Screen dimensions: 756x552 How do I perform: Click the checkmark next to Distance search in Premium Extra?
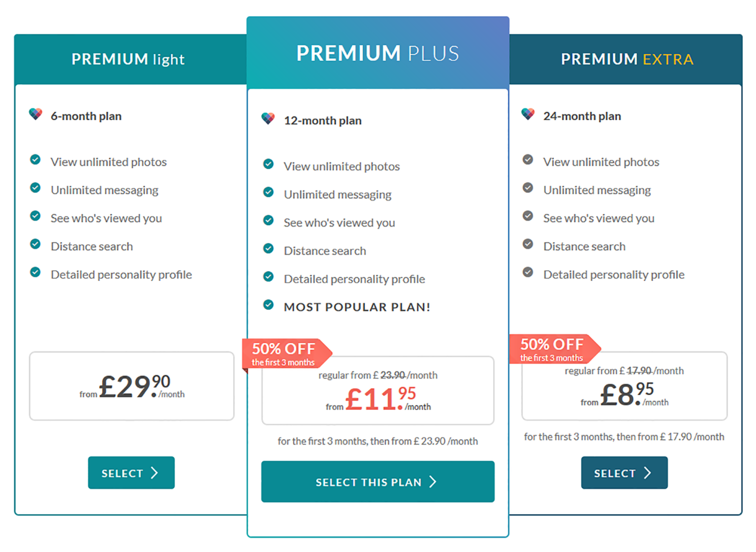pos(527,244)
